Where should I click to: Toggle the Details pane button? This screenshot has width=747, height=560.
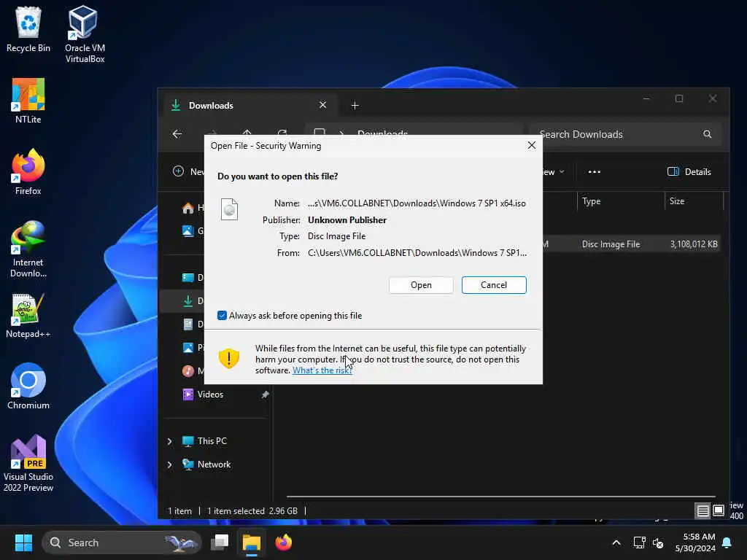click(689, 172)
